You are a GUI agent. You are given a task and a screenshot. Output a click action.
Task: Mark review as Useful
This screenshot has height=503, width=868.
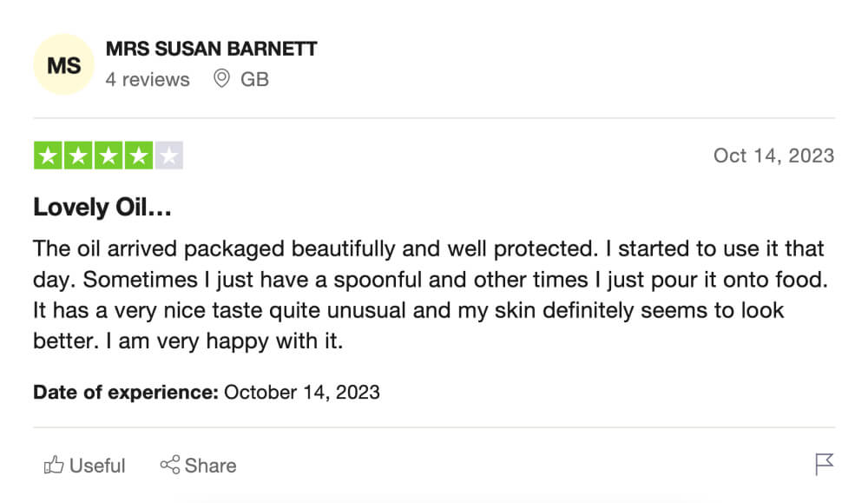click(x=85, y=466)
